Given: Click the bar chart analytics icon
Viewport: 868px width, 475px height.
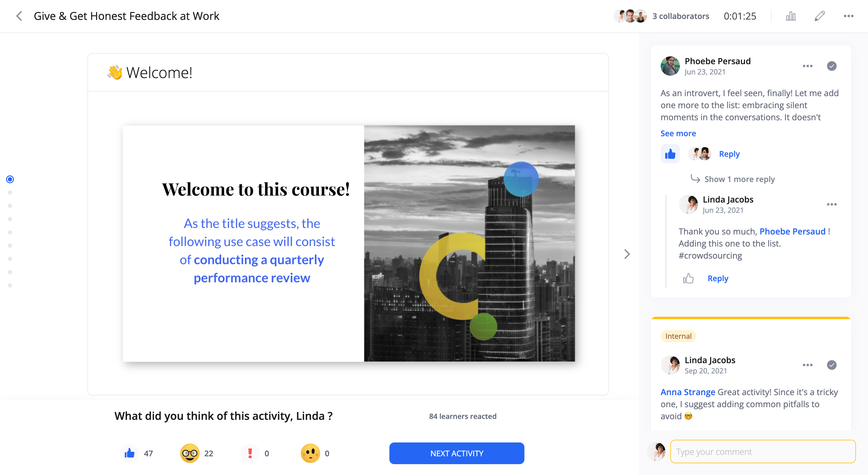Looking at the screenshot, I should click(x=790, y=16).
